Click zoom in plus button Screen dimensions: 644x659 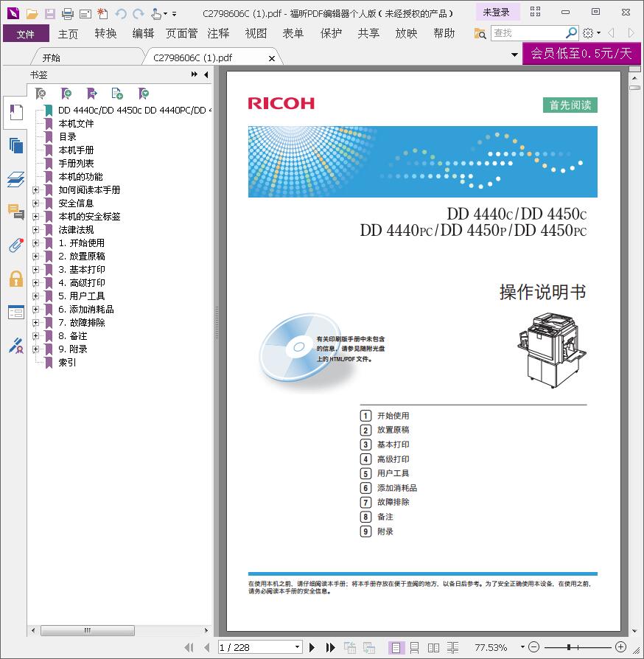[x=620, y=647]
